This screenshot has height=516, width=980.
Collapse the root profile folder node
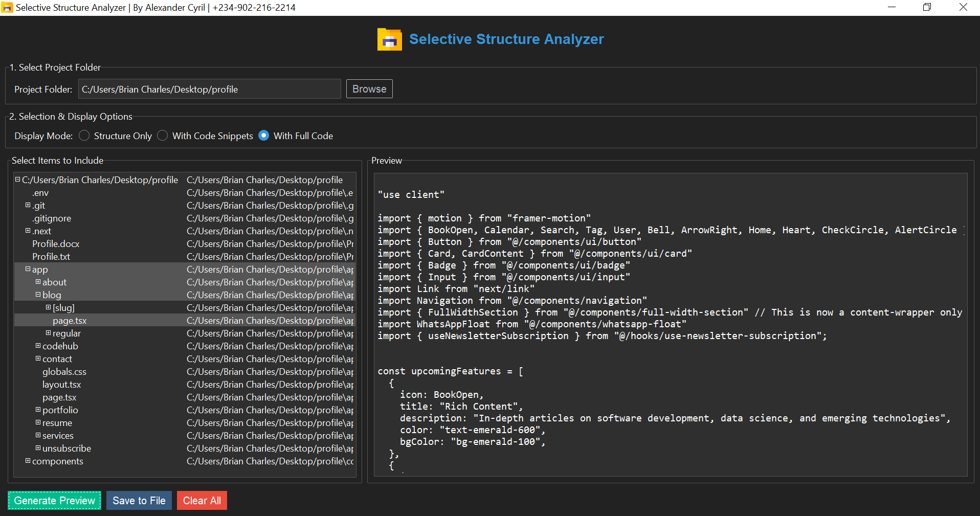coord(17,180)
